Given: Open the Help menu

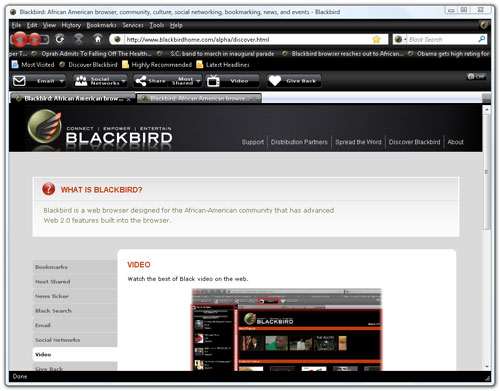Looking at the screenshot, I should coord(176,25).
